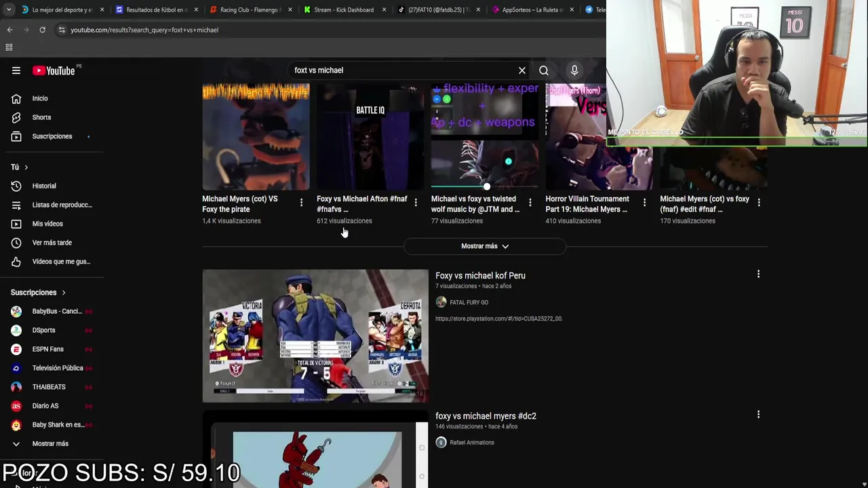The height and width of the screenshot is (488, 868).
Task: Switch to Stream - Kick Dashboard tab
Action: (344, 9)
